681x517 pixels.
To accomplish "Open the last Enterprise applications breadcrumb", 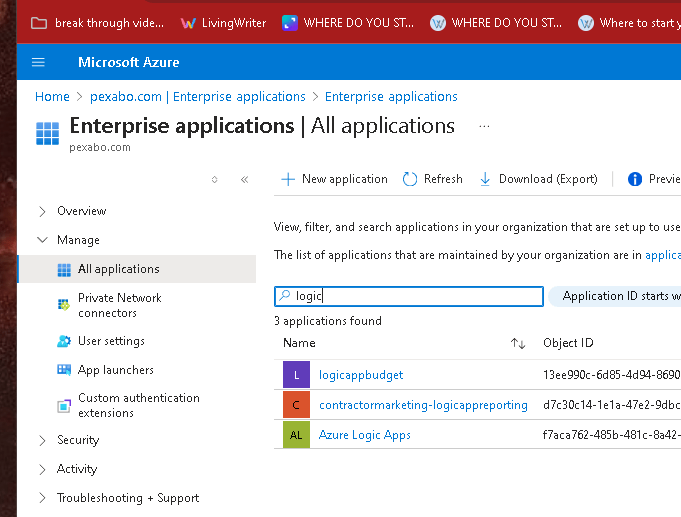I will click(x=391, y=96).
